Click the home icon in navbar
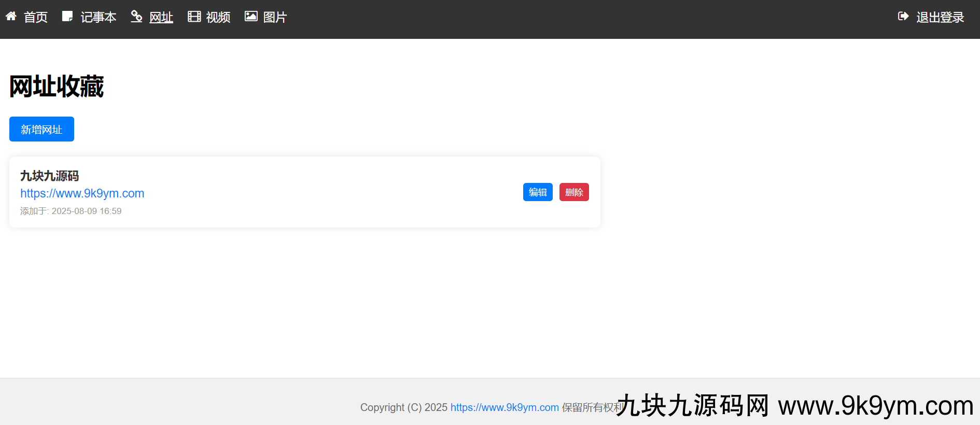Viewport: 980px width, 425px height. pyautogui.click(x=11, y=17)
